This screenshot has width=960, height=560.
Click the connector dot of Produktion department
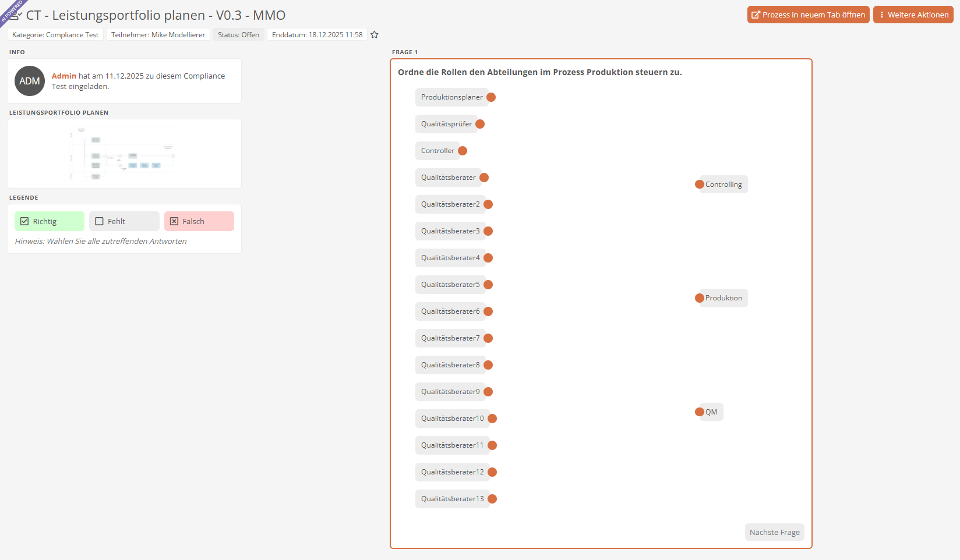click(x=700, y=298)
